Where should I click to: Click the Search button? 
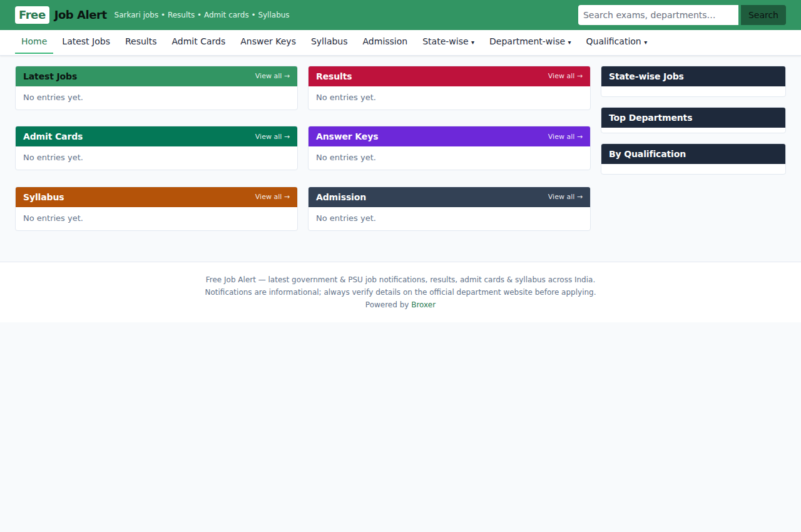coord(763,15)
